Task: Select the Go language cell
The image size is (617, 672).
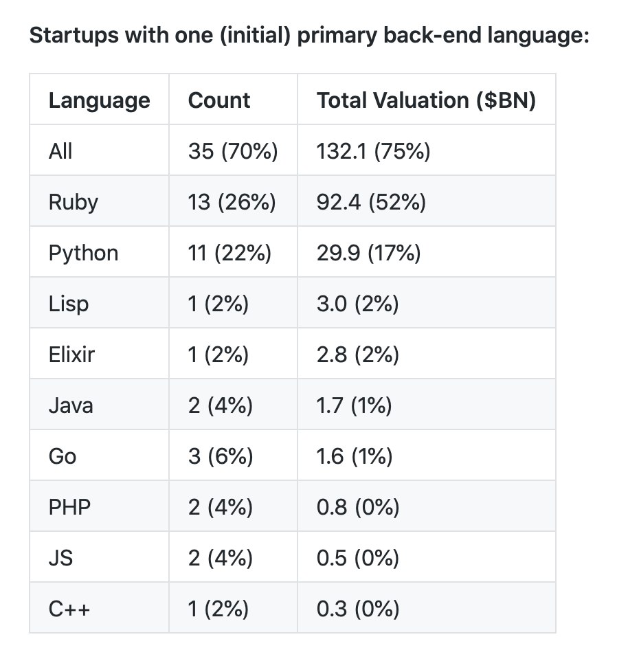Action: point(63,456)
